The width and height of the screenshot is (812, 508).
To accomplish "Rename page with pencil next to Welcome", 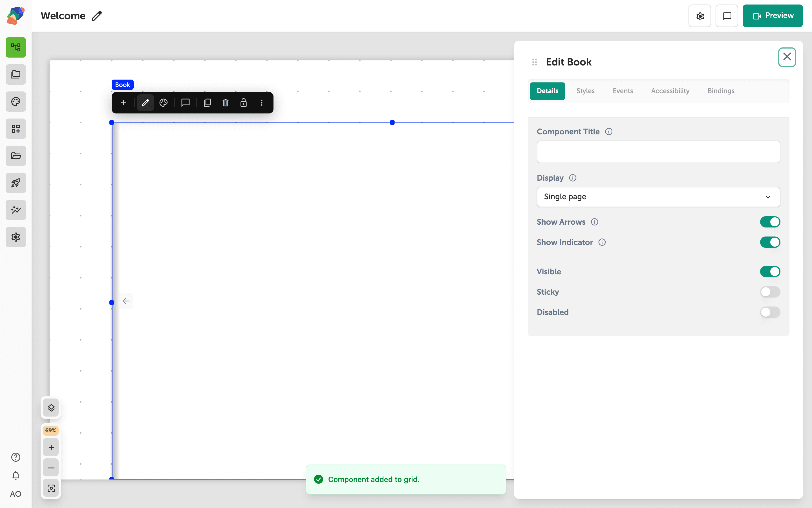I will [97, 16].
